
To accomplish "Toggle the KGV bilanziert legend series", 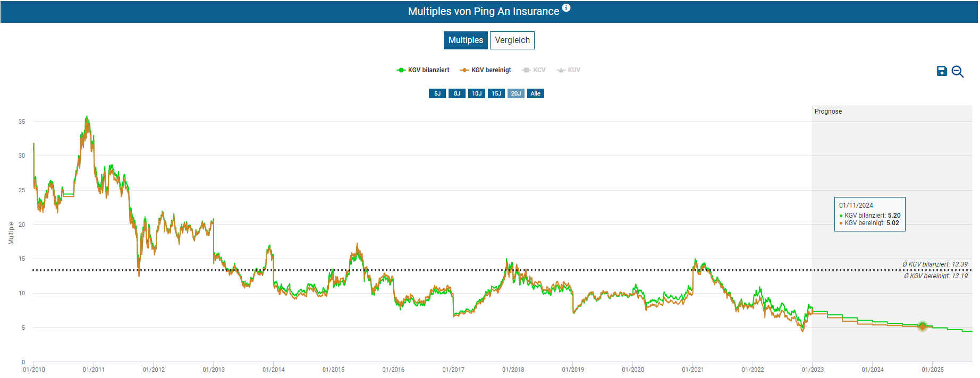I will 423,70.
